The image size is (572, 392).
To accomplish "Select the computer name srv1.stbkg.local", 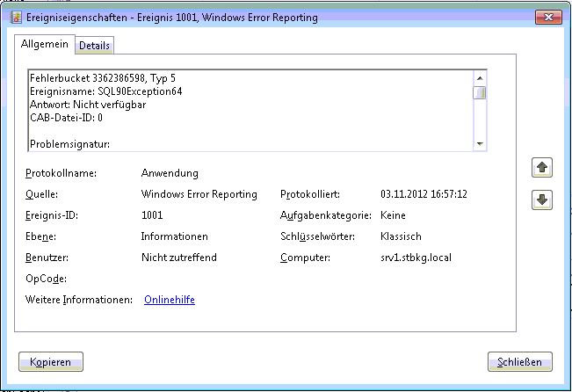I will (x=417, y=258).
